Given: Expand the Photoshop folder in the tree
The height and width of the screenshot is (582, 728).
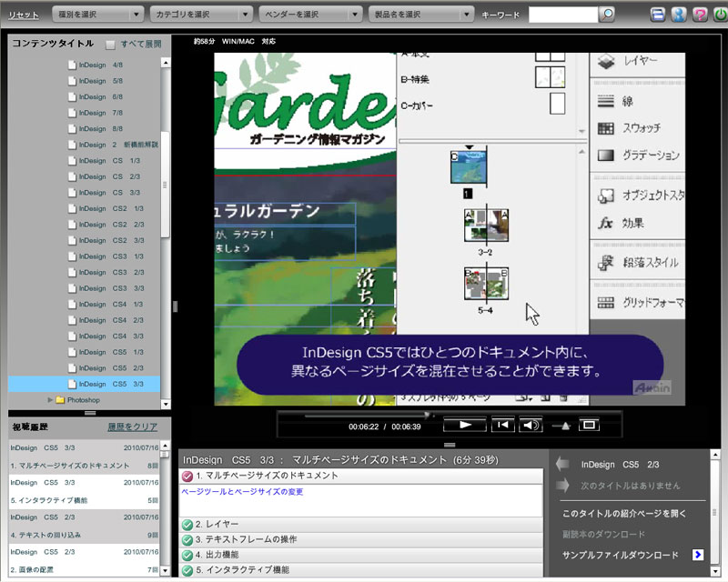Looking at the screenshot, I should 51,399.
